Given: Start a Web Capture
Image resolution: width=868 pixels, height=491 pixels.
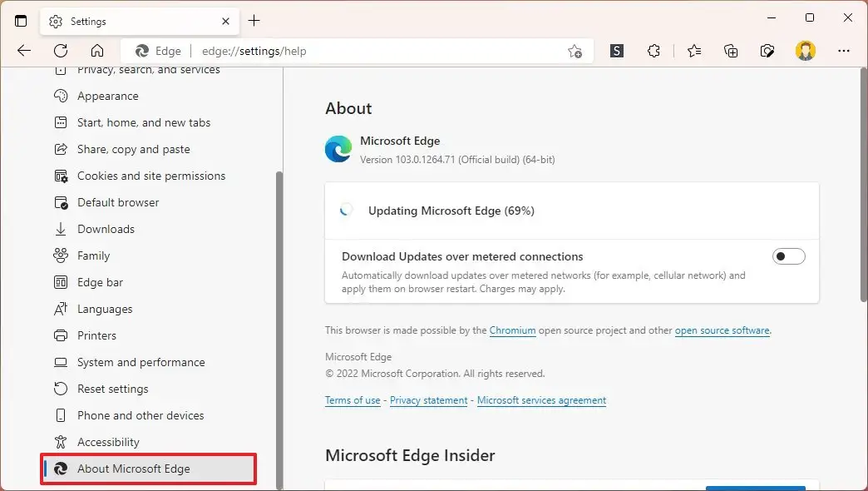Looking at the screenshot, I should tap(767, 51).
